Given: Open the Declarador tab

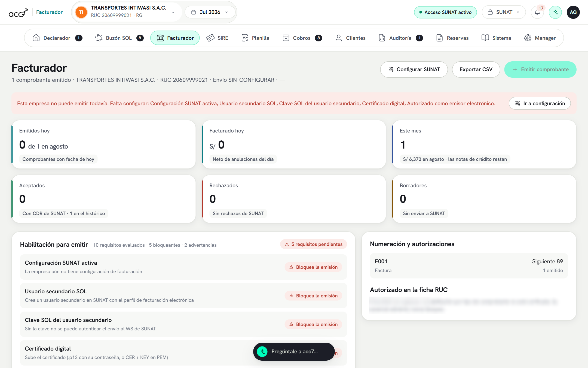Looking at the screenshot, I should click(x=57, y=38).
